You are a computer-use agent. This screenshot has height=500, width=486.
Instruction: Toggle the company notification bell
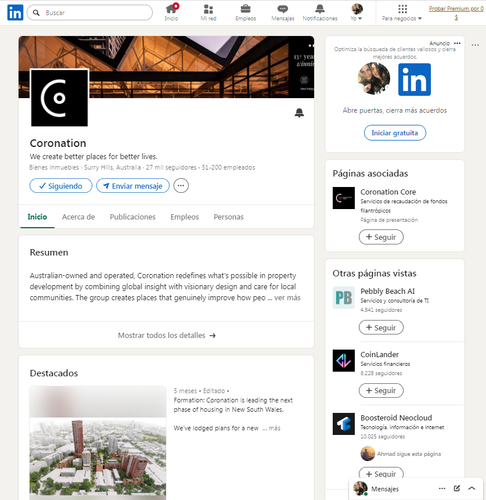tap(299, 113)
